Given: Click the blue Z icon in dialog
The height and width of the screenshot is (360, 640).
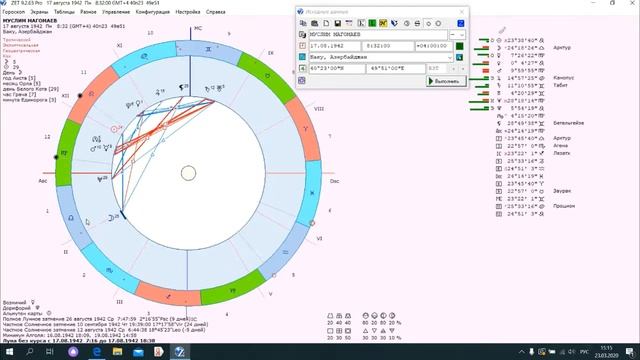Looking at the screenshot, I should (x=460, y=24).
